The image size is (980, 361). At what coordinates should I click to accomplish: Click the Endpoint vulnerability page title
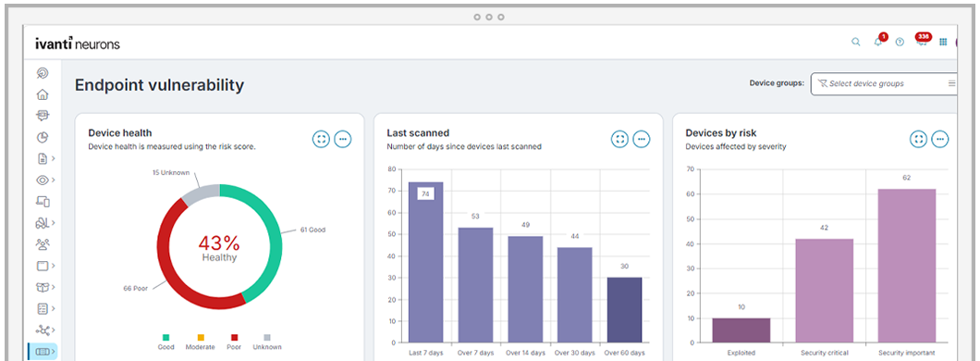tap(159, 85)
